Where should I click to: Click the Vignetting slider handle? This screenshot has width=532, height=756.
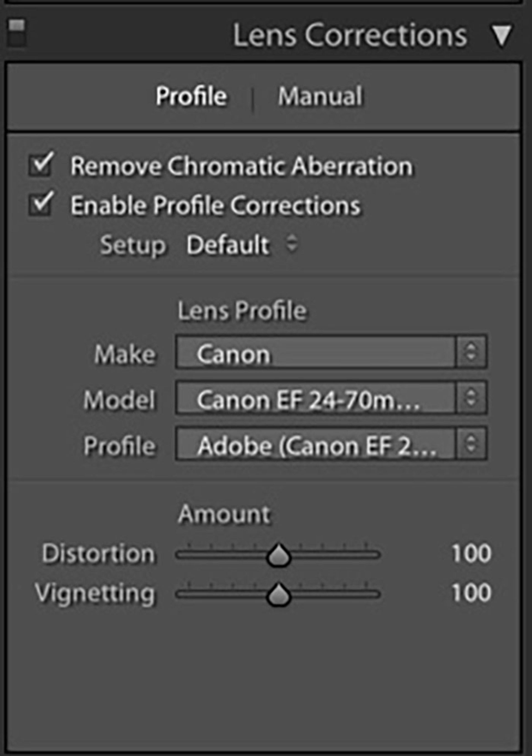[278, 595]
